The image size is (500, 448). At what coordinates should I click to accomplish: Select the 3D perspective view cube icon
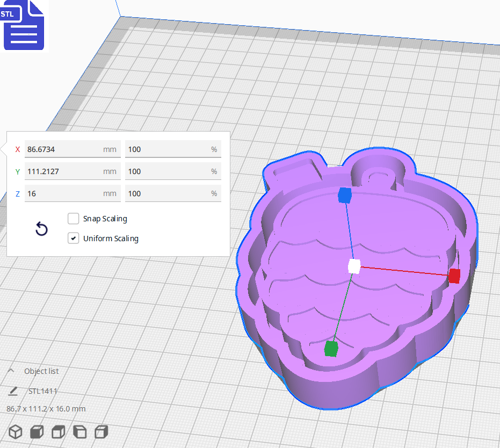click(x=15, y=431)
